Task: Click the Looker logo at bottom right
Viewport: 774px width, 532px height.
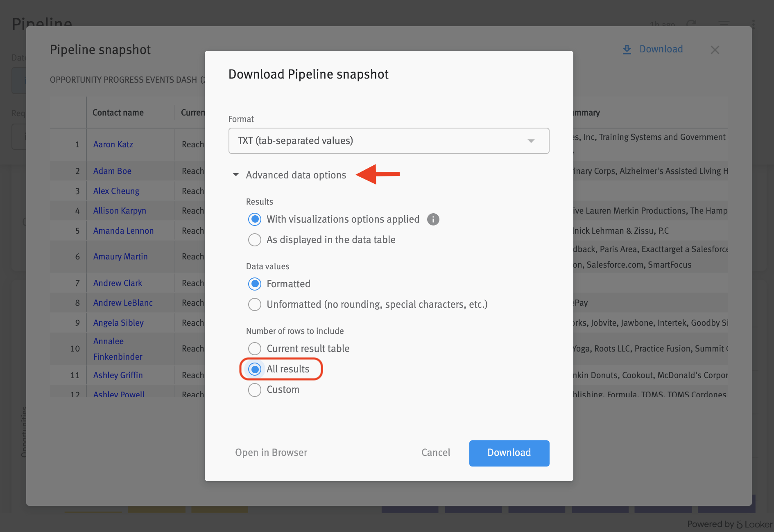Action: click(x=740, y=524)
